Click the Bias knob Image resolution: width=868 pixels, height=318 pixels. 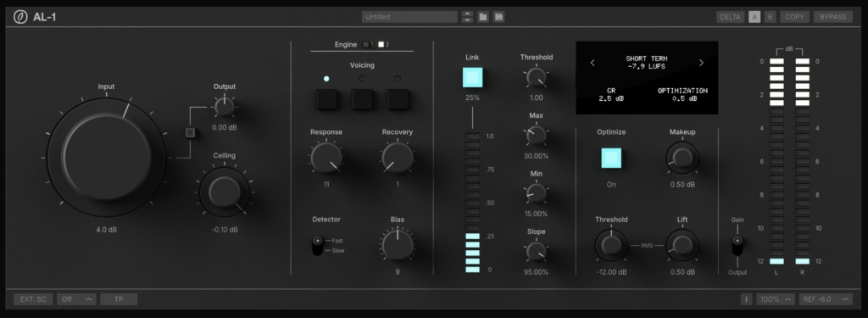(x=398, y=245)
